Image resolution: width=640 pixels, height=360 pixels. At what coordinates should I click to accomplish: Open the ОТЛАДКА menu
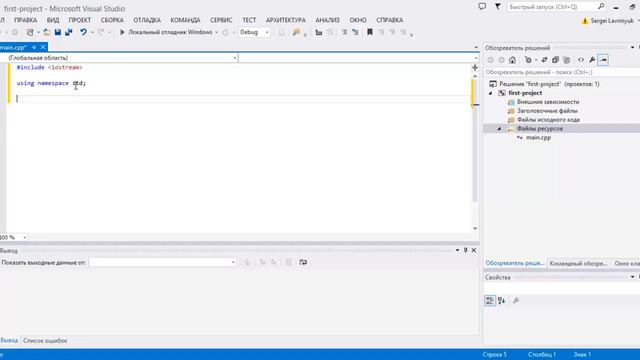[147, 20]
